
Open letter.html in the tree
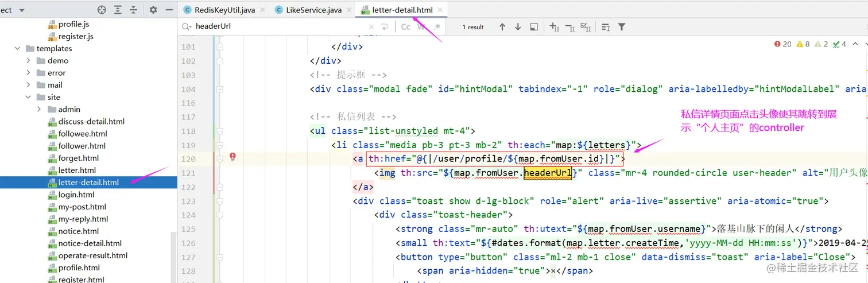(77, 170)
